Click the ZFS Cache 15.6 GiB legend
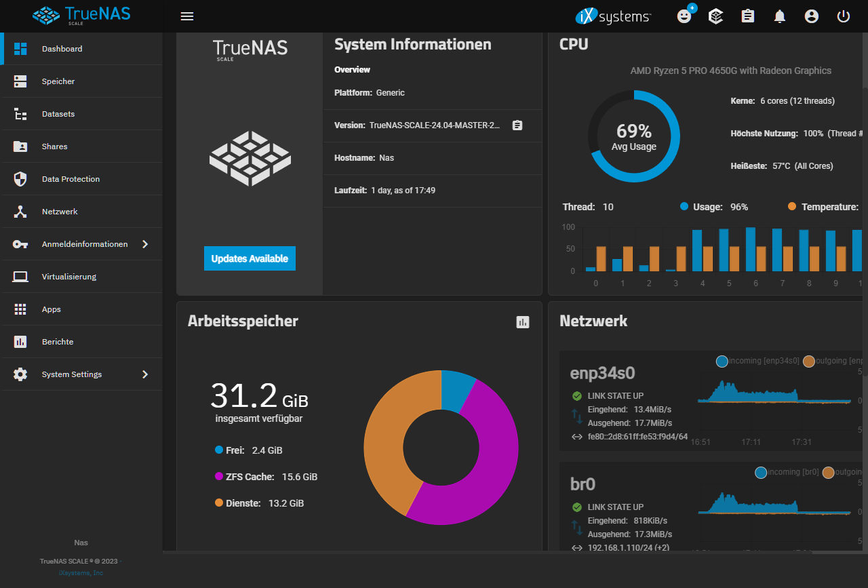Screen dimensions: 868x588 pos(266,477)
